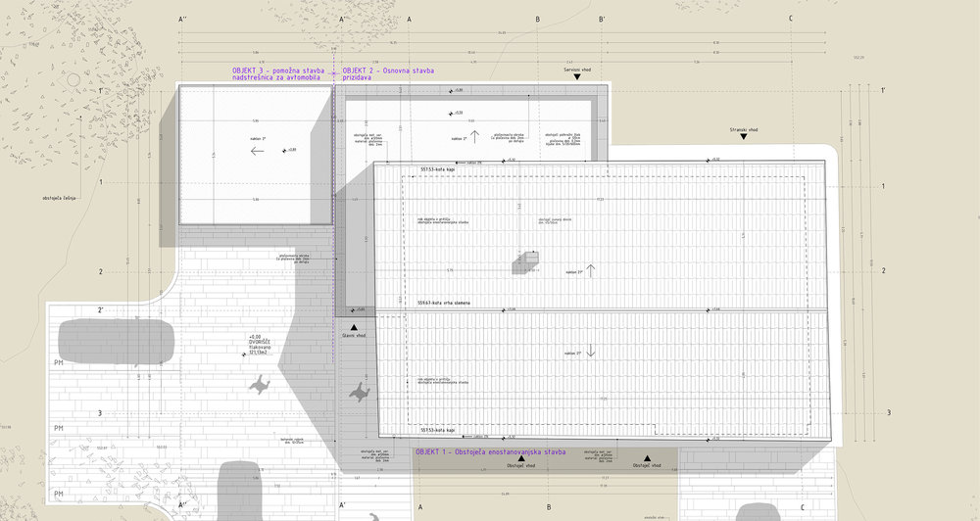The height and width of the screenshot is (521, 980).
Task: Click the Stranski vhod entrance triangle marker
Action: [745, 138]
